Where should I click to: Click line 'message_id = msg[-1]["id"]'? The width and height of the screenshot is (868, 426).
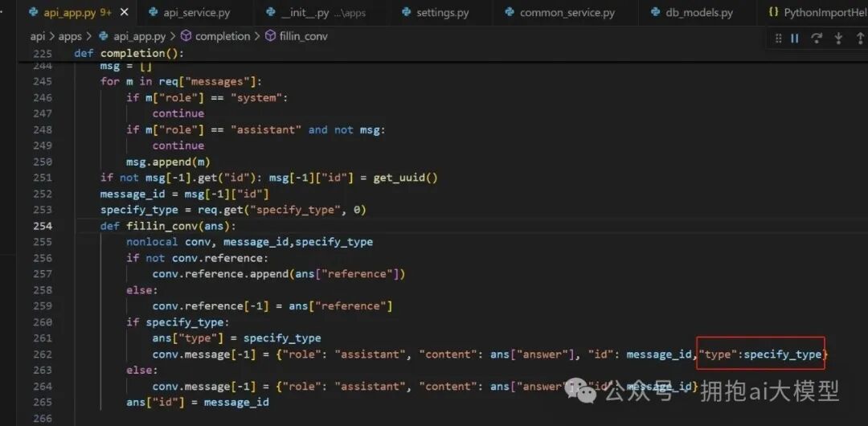[184, 194]
